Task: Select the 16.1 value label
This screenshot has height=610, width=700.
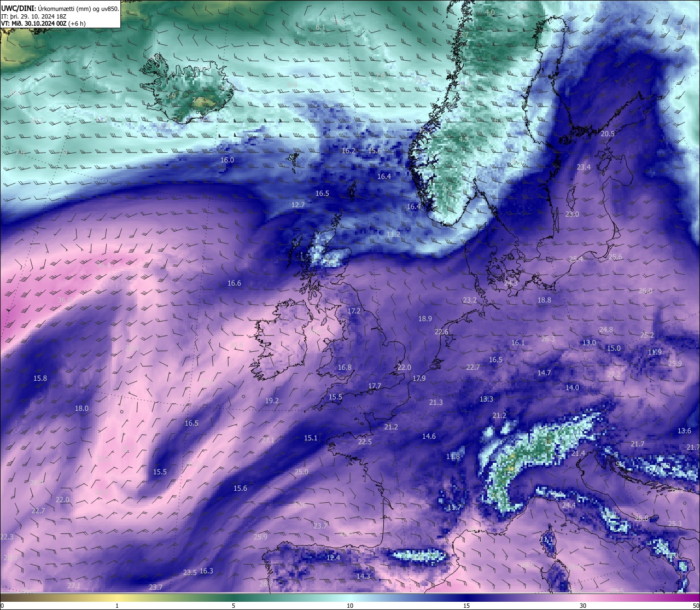Action: (x=517, y=342)
